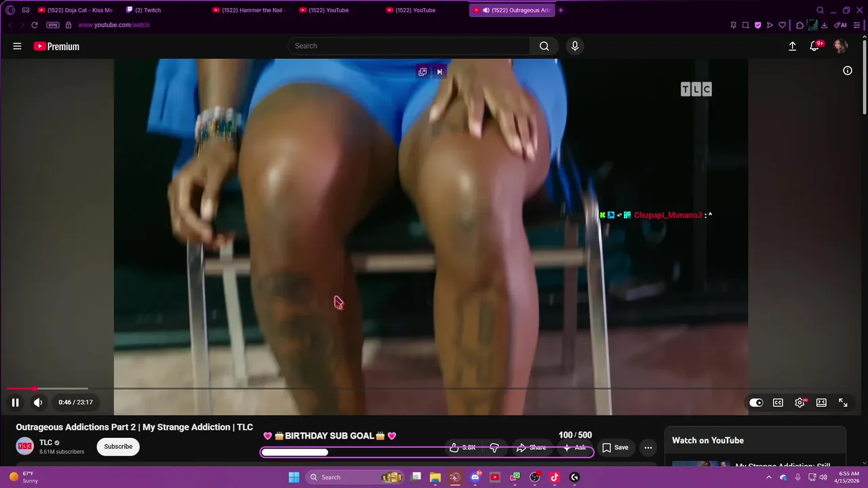Open the weather widget 67°F Sunny
Screen dimensions: 868x488
tap(24, 477)
